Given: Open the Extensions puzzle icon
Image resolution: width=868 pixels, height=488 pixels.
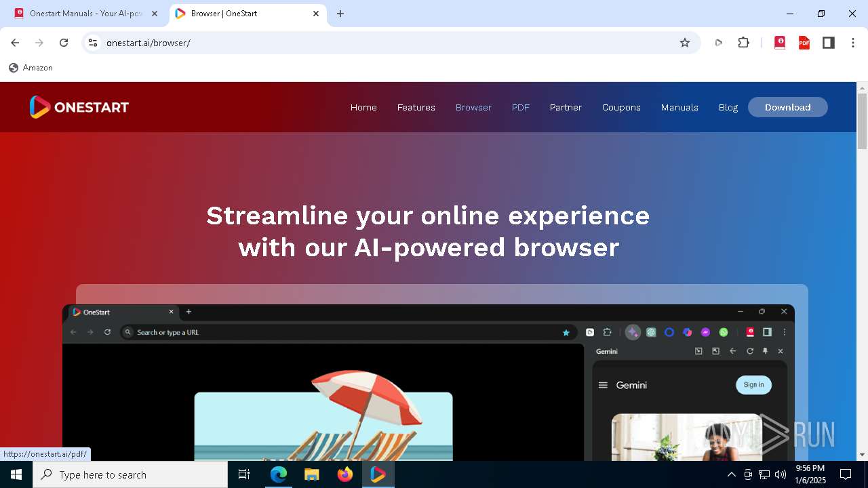Looking at the screenshot, I should (x=744, y=43).
